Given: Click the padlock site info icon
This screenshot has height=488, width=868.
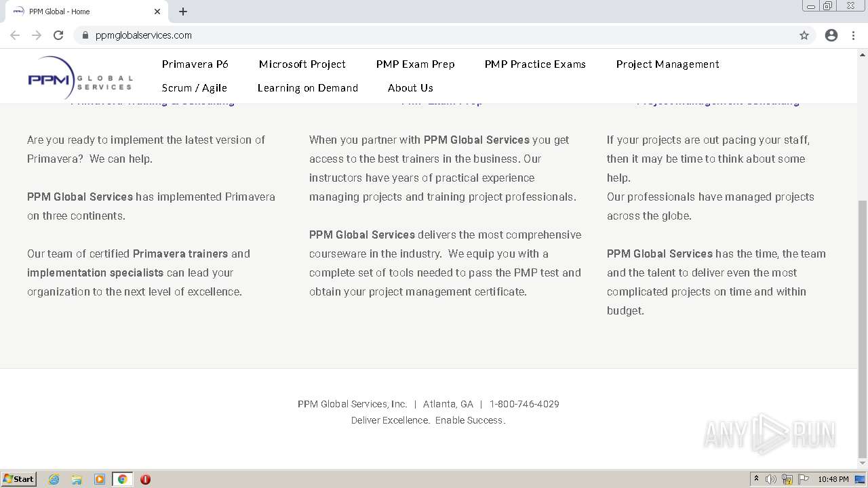Looking at the screenshot, I should point(85,35).
